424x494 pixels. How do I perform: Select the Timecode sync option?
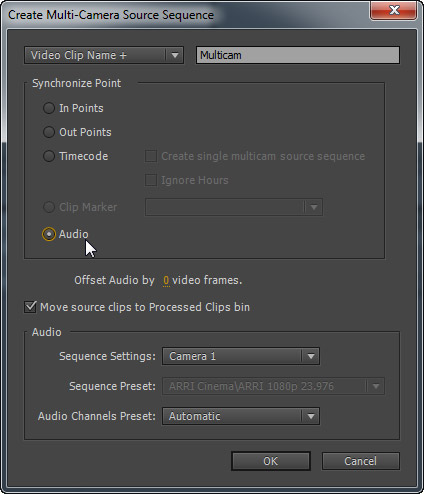pos(49,156)
